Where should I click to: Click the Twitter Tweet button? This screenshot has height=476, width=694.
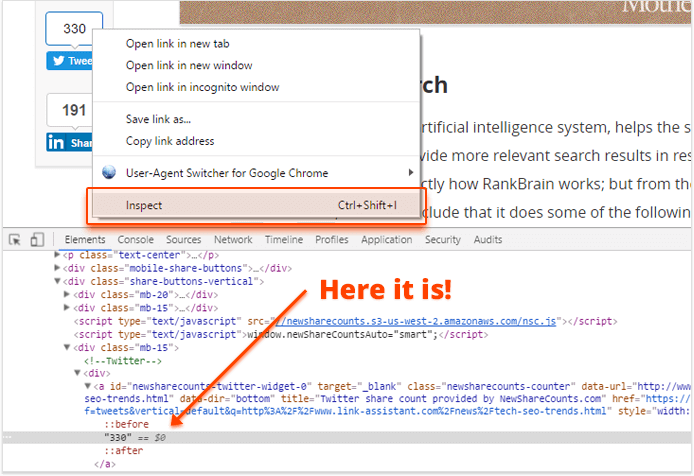[69, 61]
